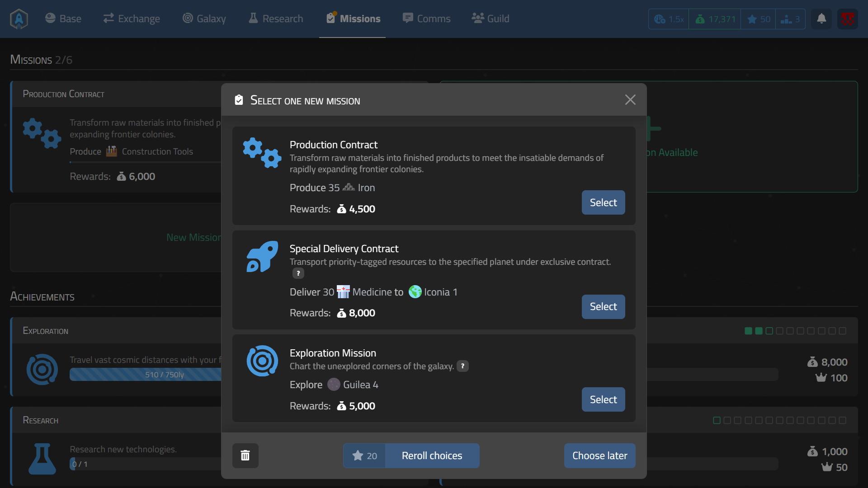Open the Galaxy tab

[x=204, y=19]
